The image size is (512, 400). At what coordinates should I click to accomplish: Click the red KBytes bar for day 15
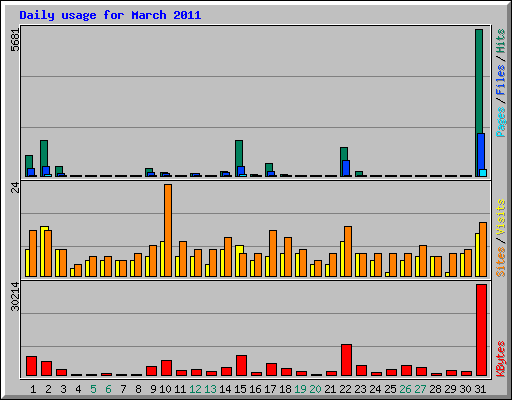[x=241, y=365]
